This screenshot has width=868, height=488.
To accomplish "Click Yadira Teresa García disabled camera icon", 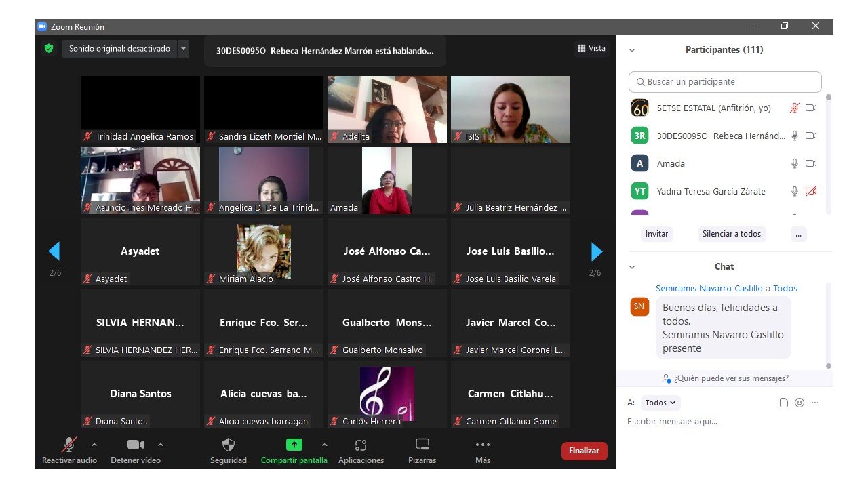I will [811, 191].
